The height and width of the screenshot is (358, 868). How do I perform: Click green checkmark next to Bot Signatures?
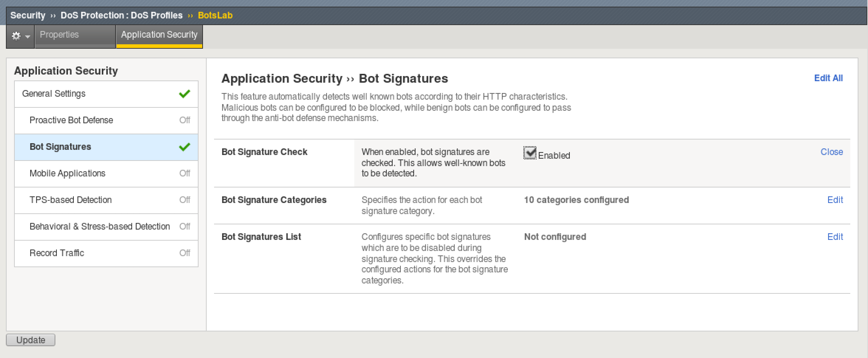pos(185,147)
